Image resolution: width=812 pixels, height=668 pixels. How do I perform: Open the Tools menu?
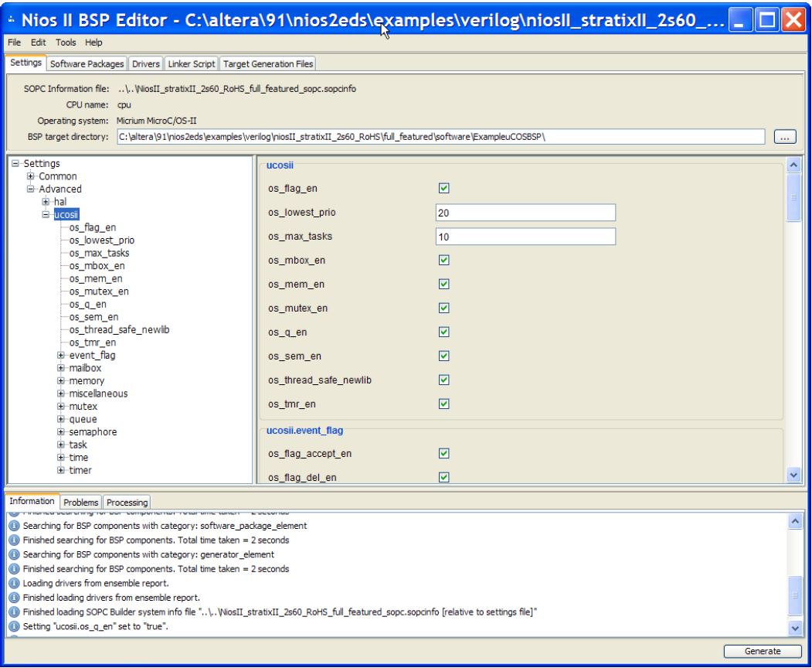click(x=66, y=43)
